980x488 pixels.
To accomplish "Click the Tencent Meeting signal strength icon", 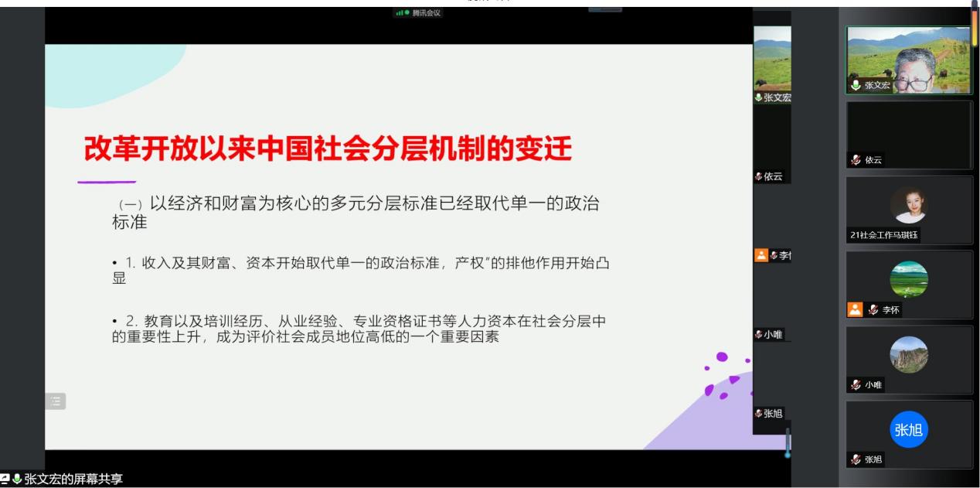I will tap(400, 13).
